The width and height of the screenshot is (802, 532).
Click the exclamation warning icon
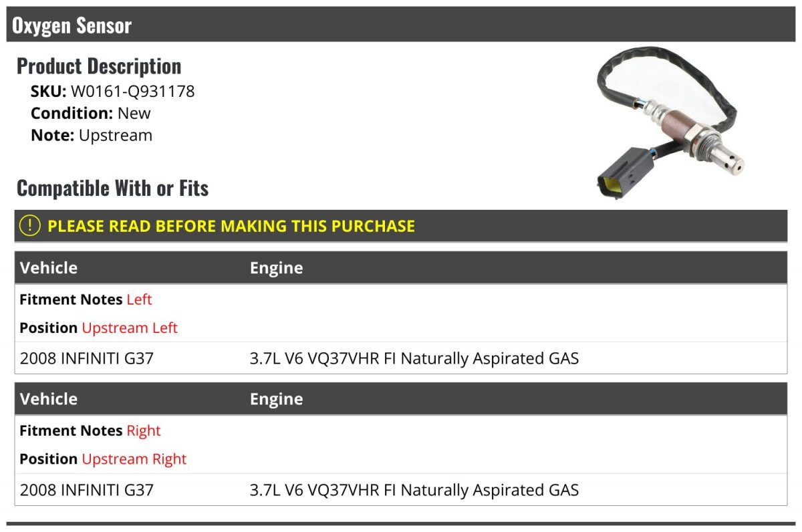coord(30,226)
